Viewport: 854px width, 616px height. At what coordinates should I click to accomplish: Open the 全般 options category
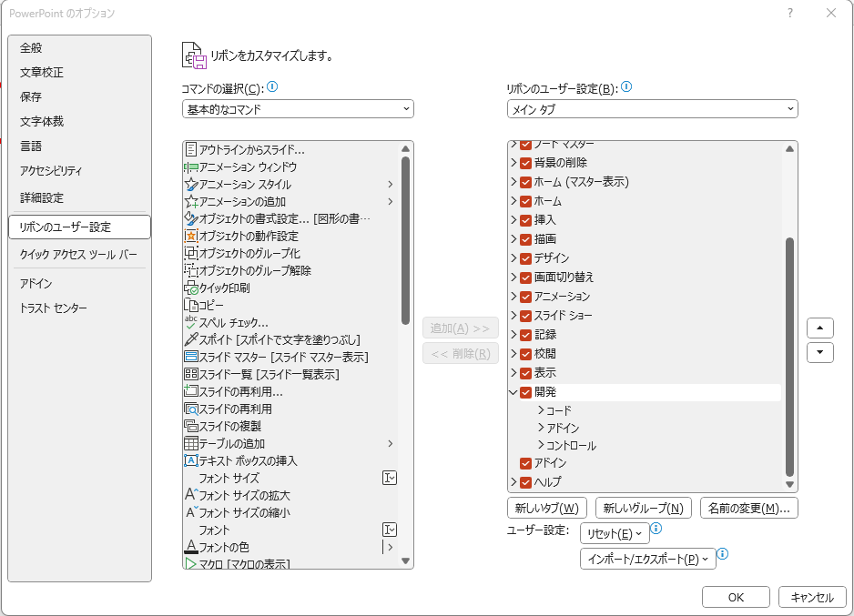click(79, 48)
